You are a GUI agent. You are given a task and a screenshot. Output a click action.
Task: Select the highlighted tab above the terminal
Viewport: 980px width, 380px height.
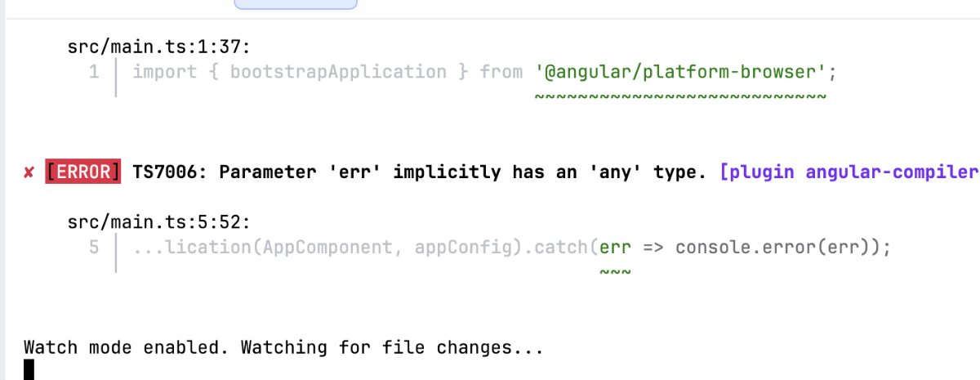pos(296,4)
